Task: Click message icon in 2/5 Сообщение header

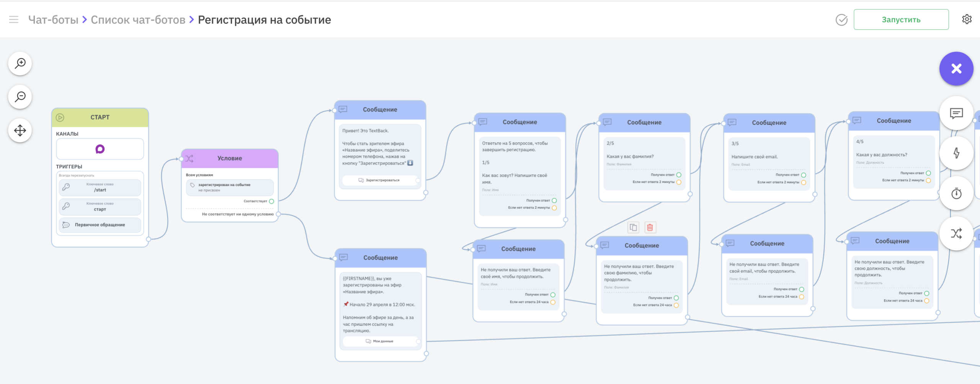Action: 607,122
